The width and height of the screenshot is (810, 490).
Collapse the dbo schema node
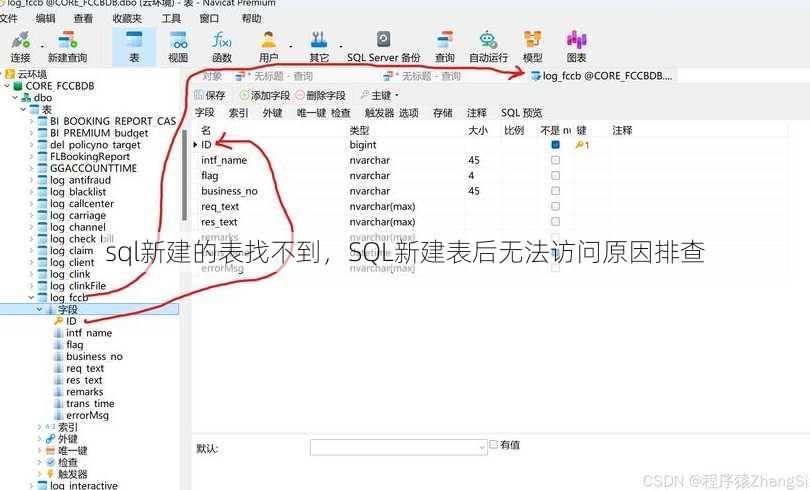click(x=15, y=98)
